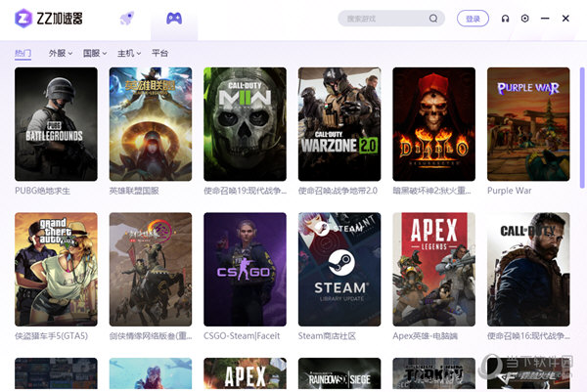Image resolution: width=587 pixels, height=392 pixels.
Task: Select the 热门 category tab
Action: tap(23, 53)
